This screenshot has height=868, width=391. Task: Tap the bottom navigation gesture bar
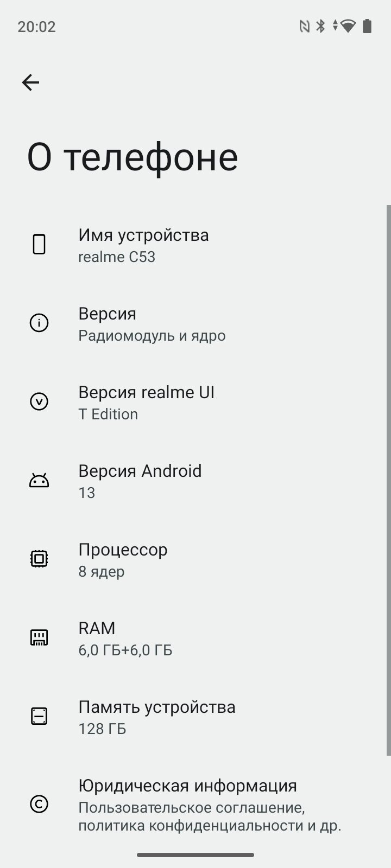(x=195, y=855)
